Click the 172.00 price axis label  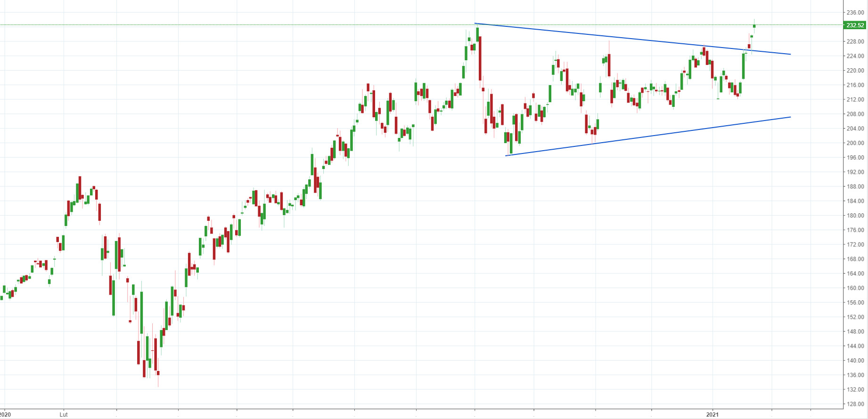[855, 245]
